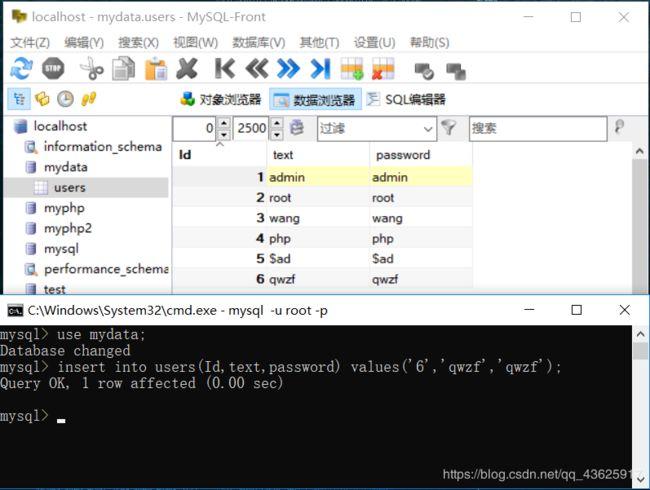Image resolution: width=650 pixels, height=490 pixels.
Task: Toggle the bookmarks panel icon
Action: (x=42, y=99)
